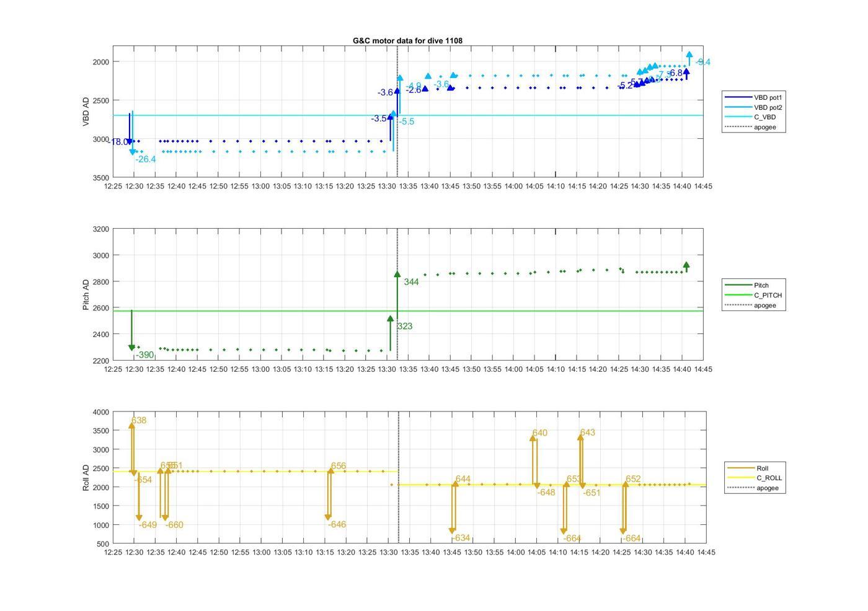Click the "-660" roll data label
The height and width of the screenshot is (611, 868).
174,525
